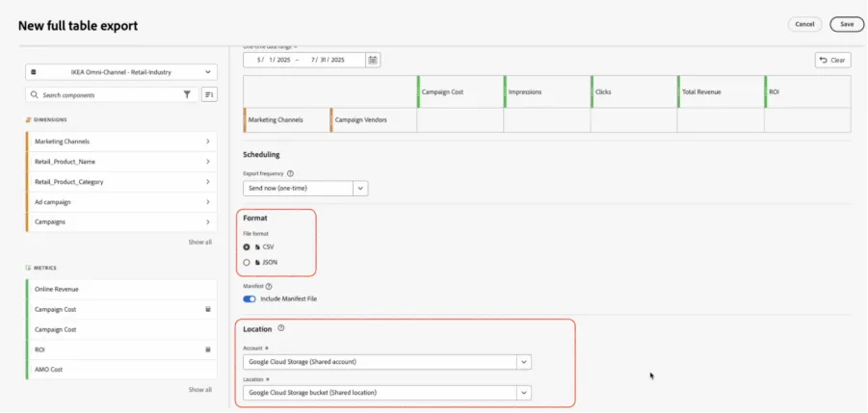Click Show all under Dimensions
Viewport: 868px width, 413px height.
click(x=199, y=243)
